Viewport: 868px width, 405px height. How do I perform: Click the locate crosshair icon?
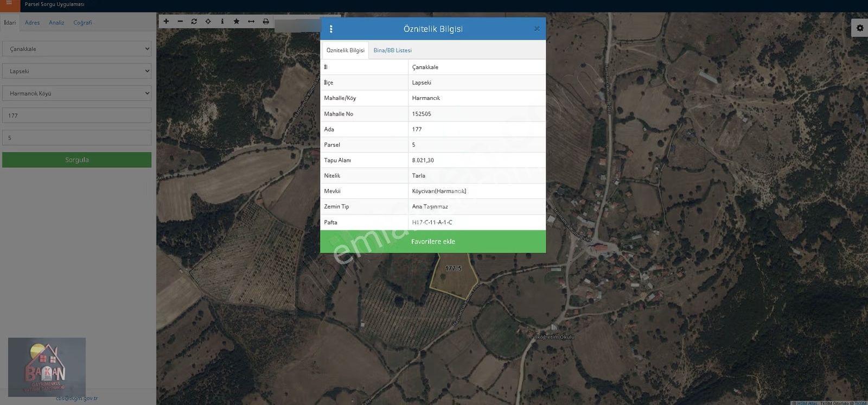[x=208, y=21]
